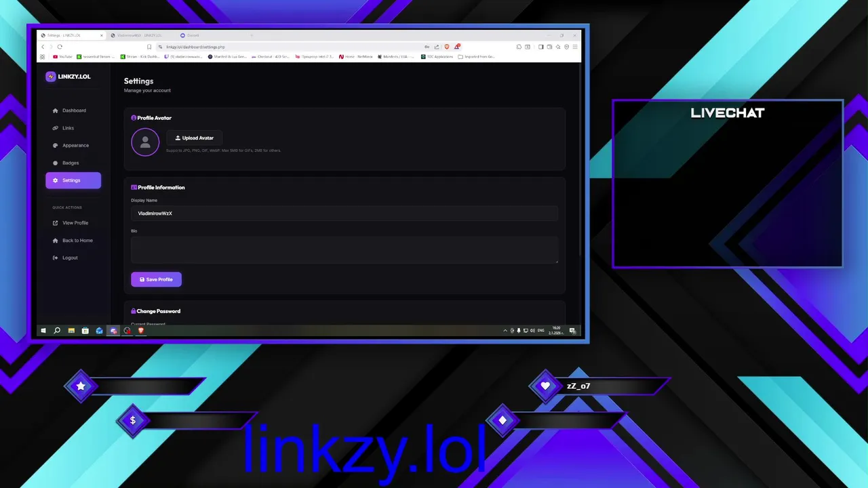Screen dimensions: 868x488
Task: Click the Dashboard home icon
Action: click(x=56, y=110)
